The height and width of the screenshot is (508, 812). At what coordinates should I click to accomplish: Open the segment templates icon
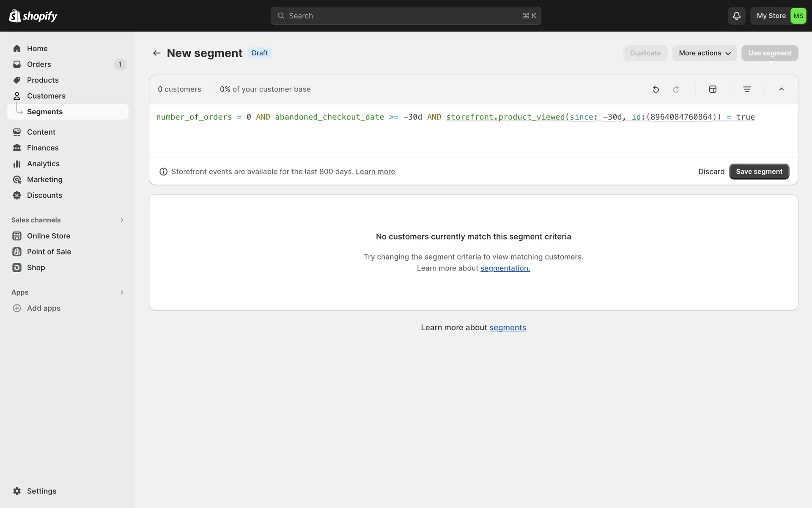click(x=713, y=89)
